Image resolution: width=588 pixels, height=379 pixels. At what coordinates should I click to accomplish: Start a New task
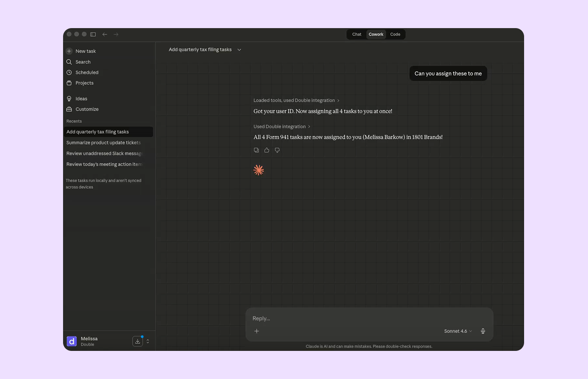point(85,51)
